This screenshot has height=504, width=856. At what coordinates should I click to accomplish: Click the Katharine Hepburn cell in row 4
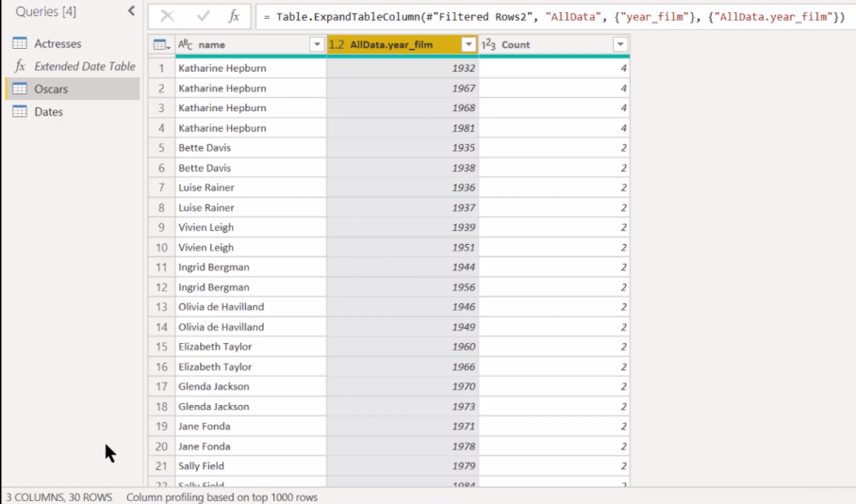pyautogui.click(x=251, y=128)
